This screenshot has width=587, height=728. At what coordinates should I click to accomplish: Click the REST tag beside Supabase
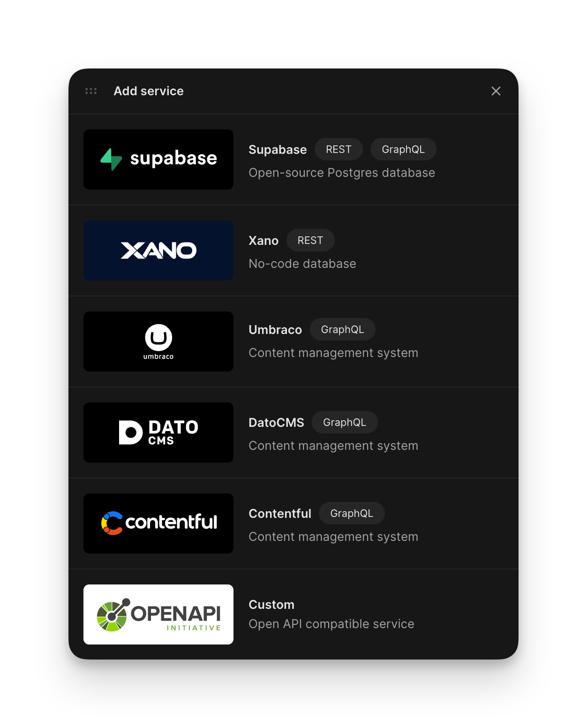coord(339,149)
